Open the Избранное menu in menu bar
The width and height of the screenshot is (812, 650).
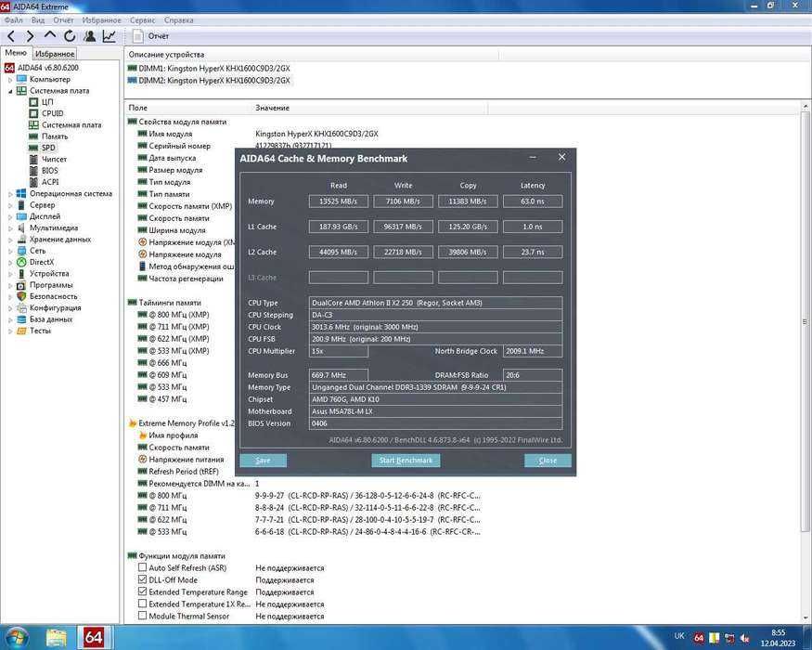[x=101, y=20]
